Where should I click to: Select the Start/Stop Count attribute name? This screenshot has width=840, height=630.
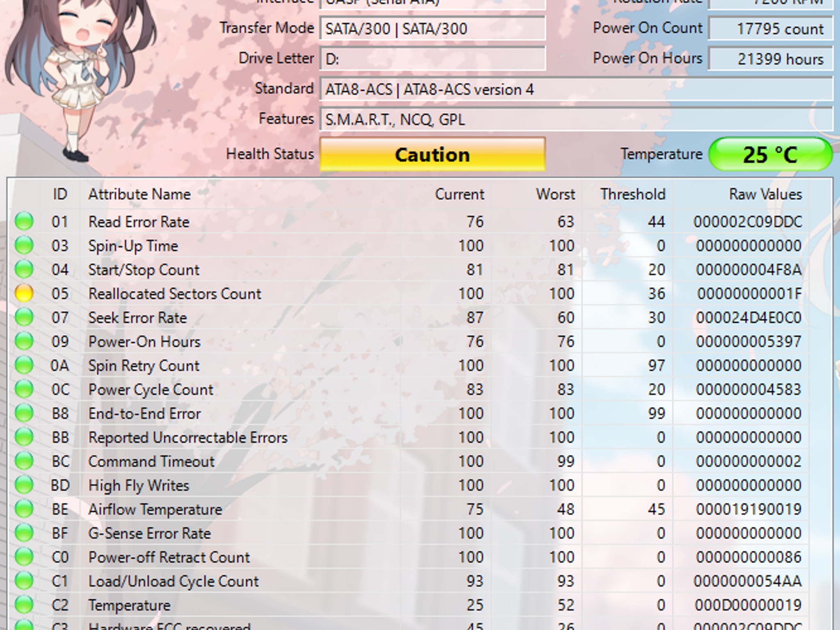pyautogui.click(x=144, y=269)
